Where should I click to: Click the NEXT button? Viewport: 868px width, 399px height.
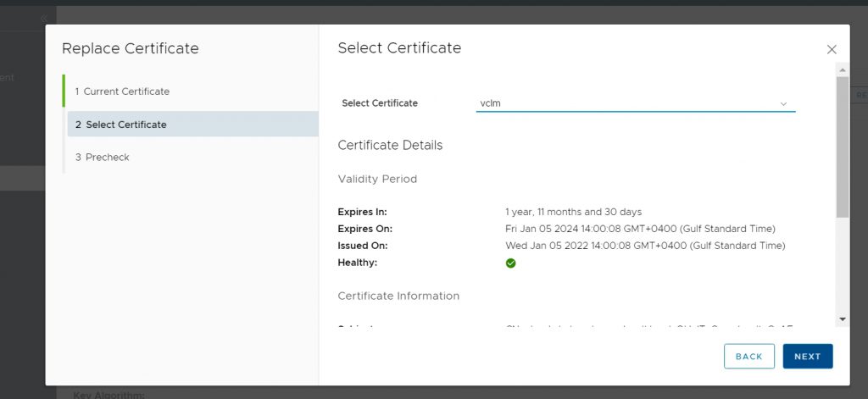(x=808, y=357)
